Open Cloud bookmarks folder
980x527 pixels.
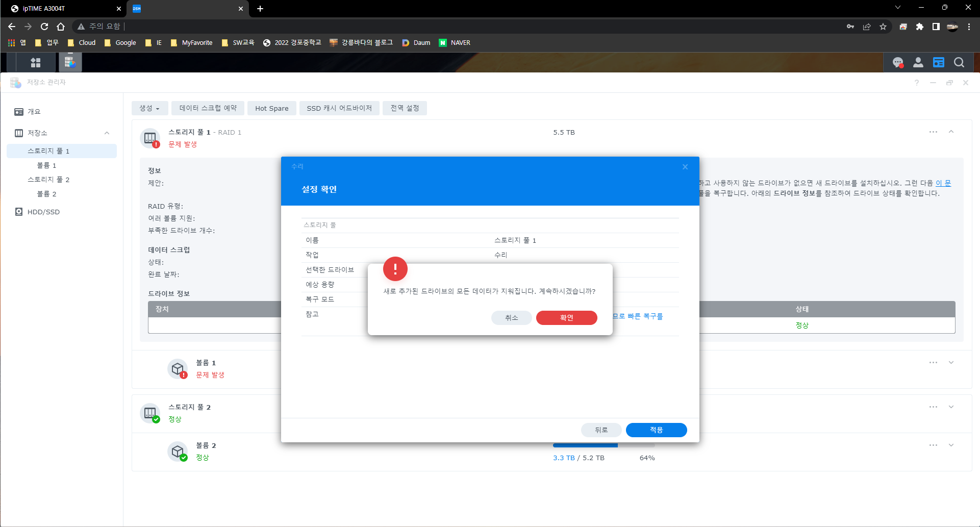pos(82,43)
